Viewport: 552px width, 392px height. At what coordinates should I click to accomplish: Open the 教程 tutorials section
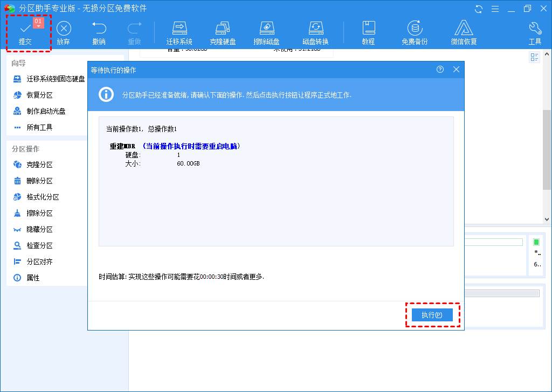(369, 31)
